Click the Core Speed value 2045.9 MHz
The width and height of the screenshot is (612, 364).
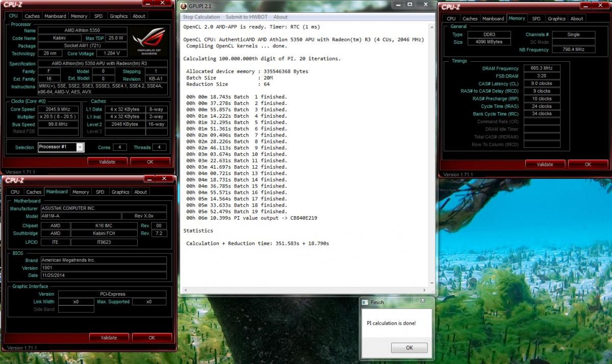coord(58,109)
